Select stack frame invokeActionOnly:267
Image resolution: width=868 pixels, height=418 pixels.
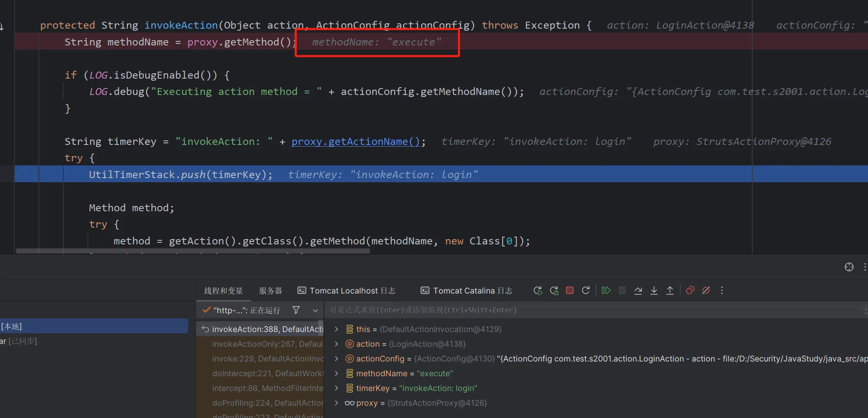tap(261, 344)
